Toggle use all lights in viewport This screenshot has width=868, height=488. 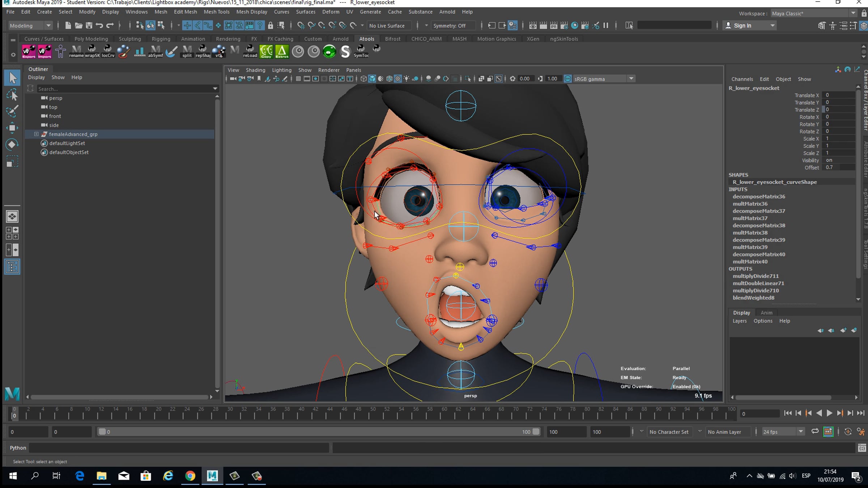(x=407, y=79)
